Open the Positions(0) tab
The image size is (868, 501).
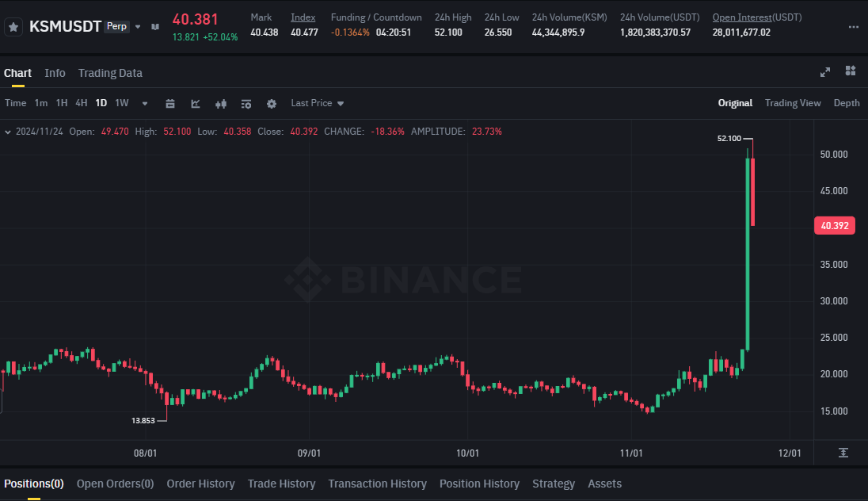pyautogui.click(x=34, y=484)
